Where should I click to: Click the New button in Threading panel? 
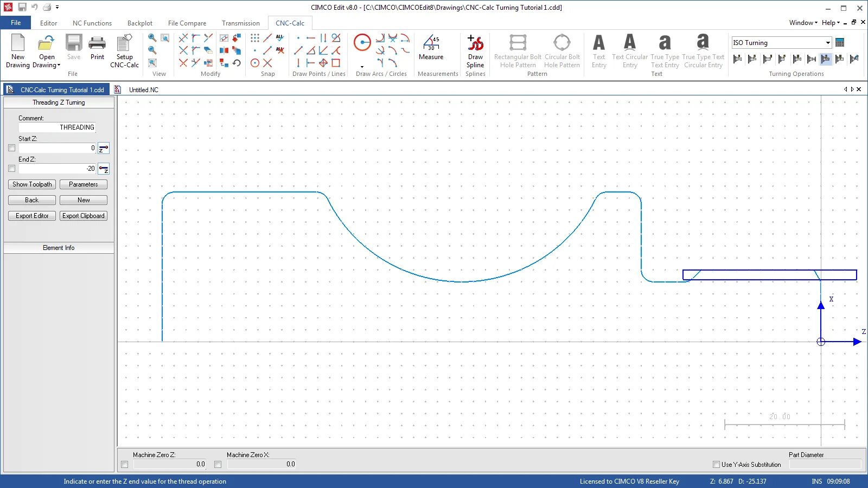(84, 200)
